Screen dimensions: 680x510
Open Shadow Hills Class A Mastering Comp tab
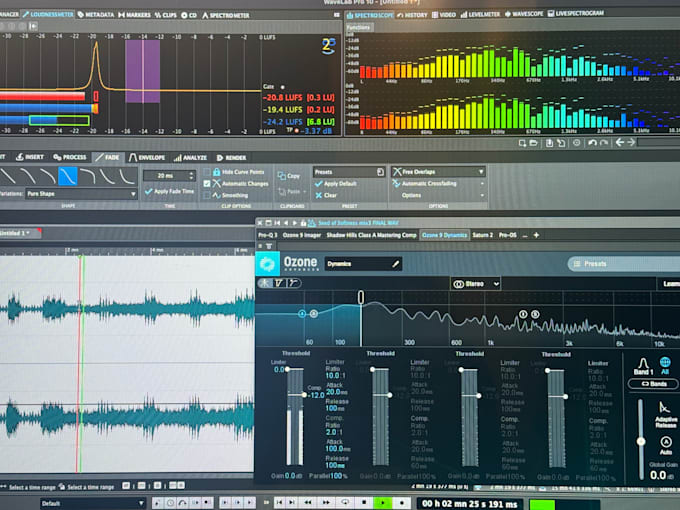coord(371,235)
